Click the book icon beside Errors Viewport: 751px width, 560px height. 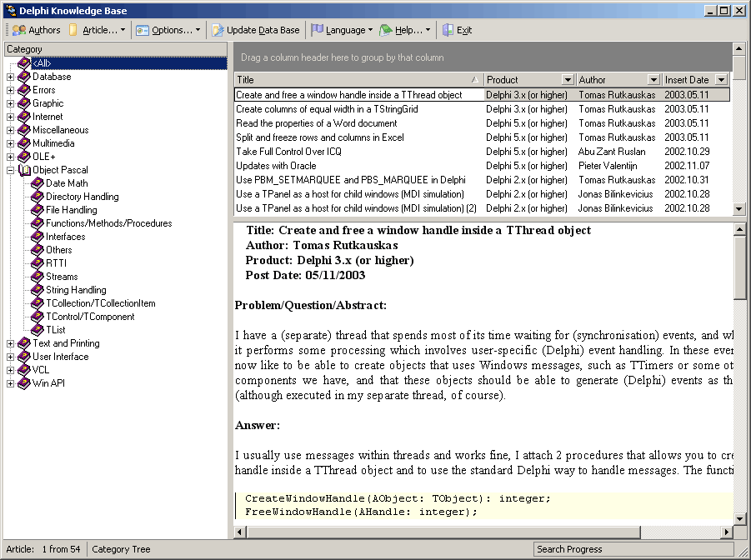[x=24, y=90]
